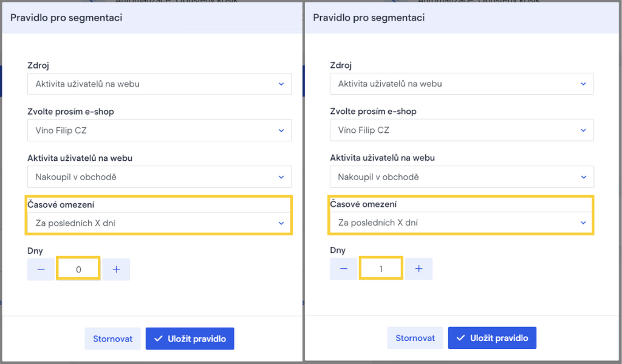The width and height of the screenshot is (622, 364).
Task: Open the Zdroj dropdown in the right dialog
Action: 462,84
